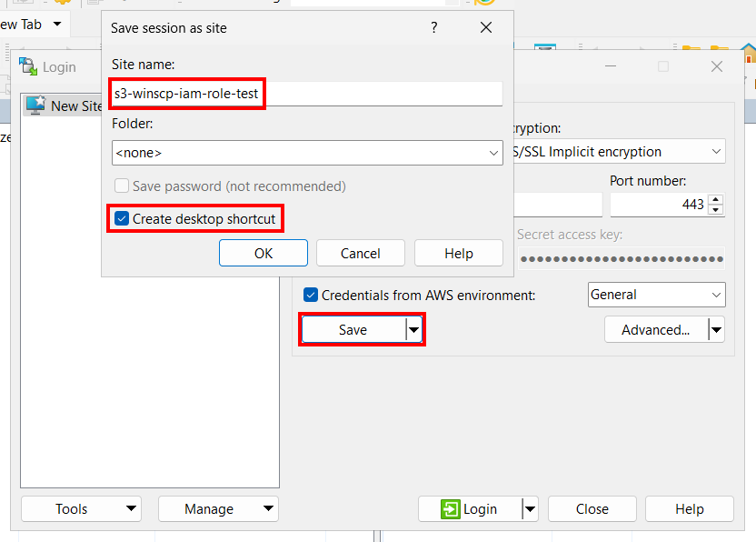Click Help at bottom of Login dialog

[x=690, y=509]
